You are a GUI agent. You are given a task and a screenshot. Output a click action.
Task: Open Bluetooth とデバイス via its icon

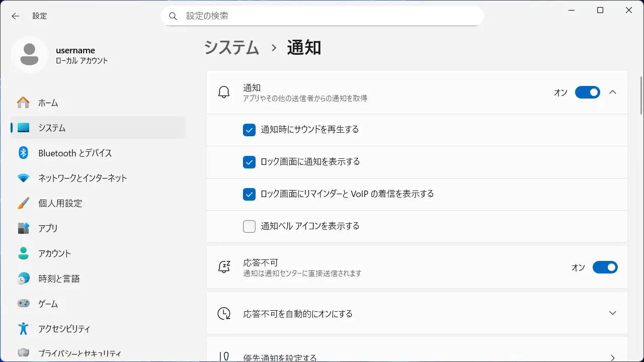23,153
